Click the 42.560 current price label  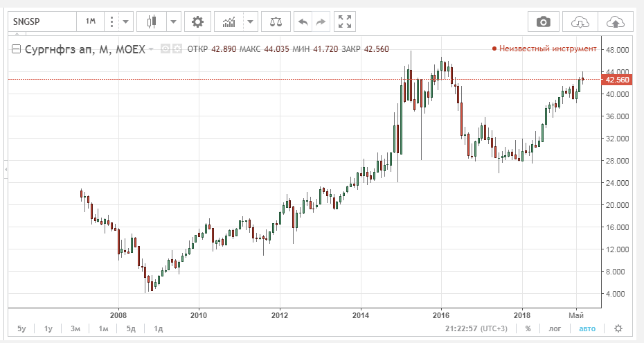(x=617, y=80)
